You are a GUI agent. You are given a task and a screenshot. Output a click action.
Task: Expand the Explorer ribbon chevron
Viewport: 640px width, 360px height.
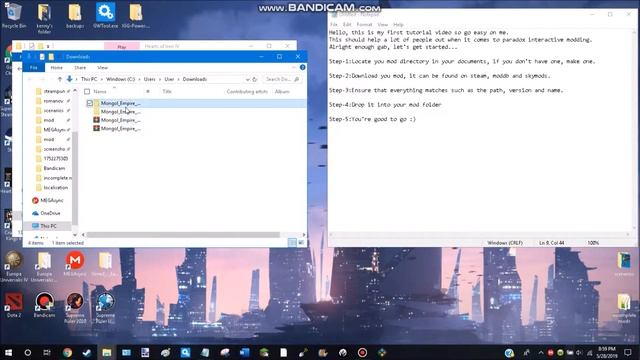[294, 67]
